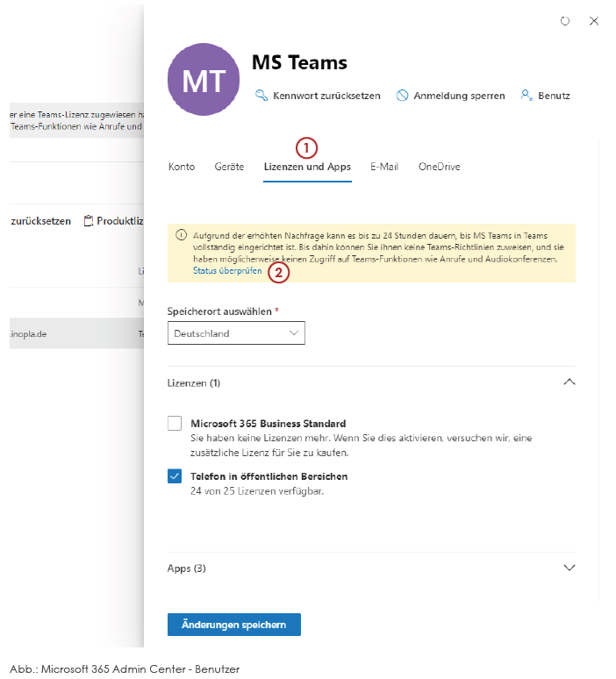Click the key icon for password reset

pos(261,95)
